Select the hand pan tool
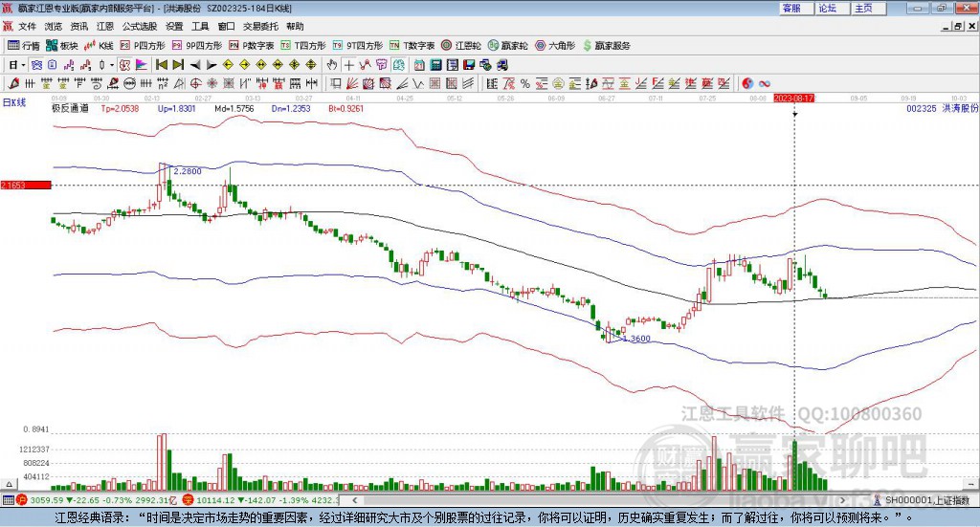980x527 pixels. (x=332, y=65)
